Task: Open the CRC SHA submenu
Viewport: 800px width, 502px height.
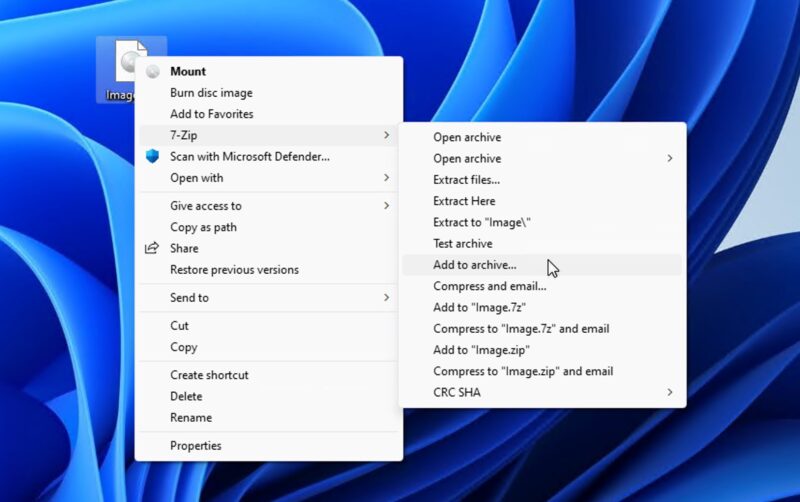Action: (x=542, y=392)
